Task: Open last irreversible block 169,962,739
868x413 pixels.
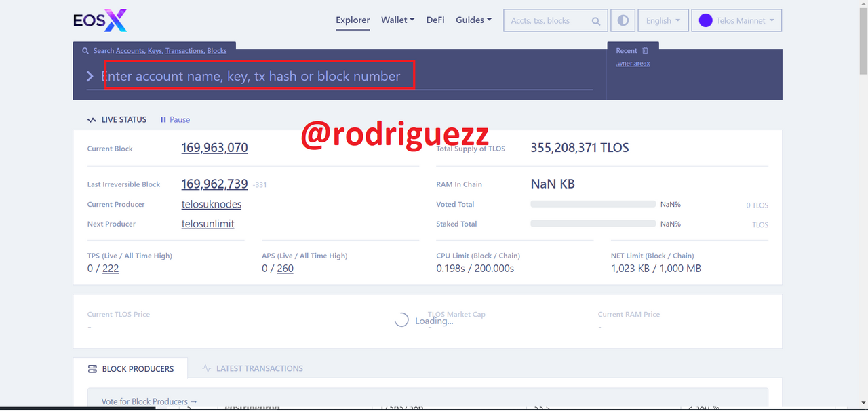Action: click(x=214, y=184)
